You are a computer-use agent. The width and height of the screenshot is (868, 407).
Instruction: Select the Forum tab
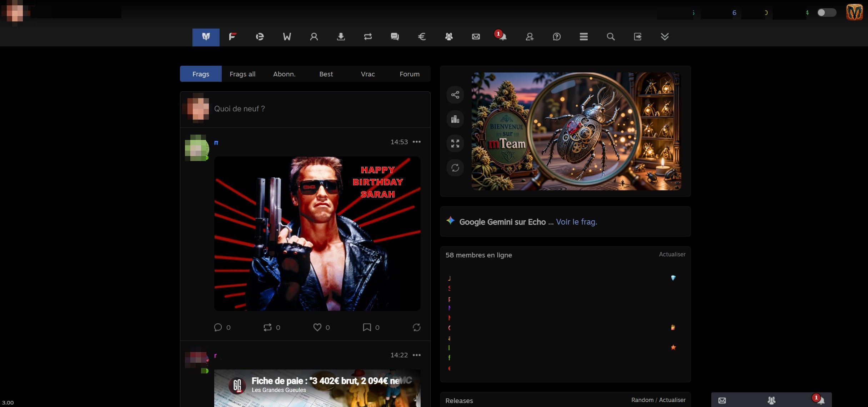coord(409,74)
